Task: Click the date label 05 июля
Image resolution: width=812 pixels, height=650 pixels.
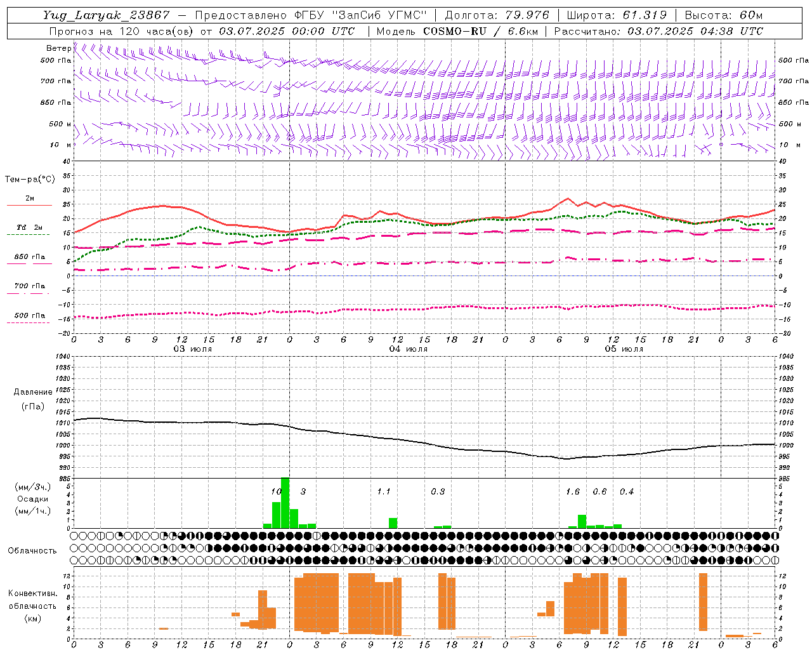Action: coord(624,349)
